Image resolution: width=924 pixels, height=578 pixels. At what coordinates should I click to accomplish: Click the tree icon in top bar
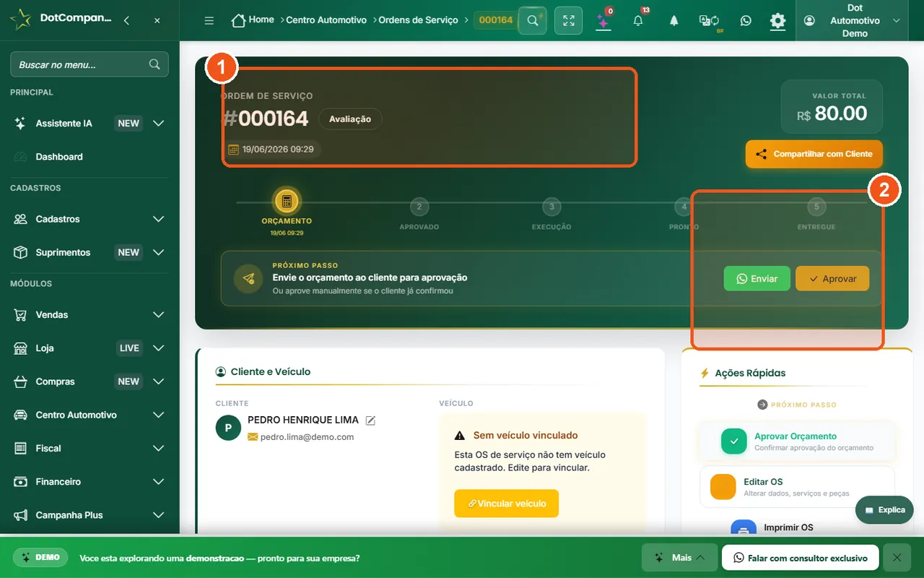[674, 21]
